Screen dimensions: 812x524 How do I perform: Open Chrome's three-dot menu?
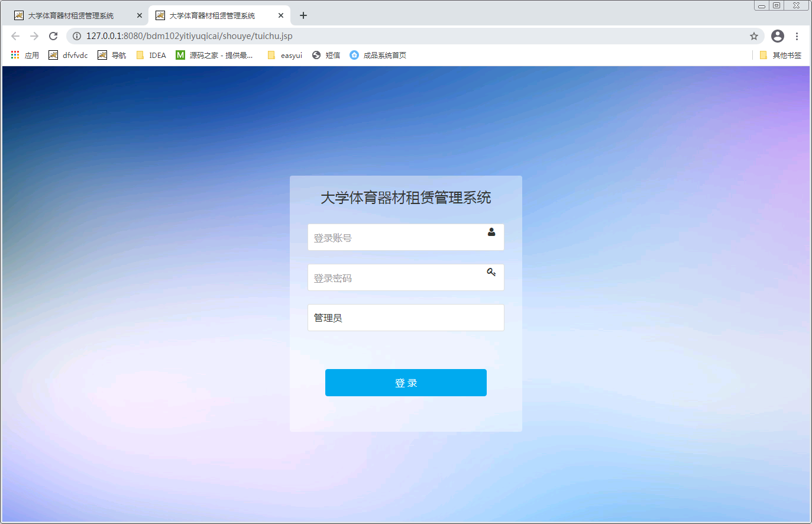(797, 36)
